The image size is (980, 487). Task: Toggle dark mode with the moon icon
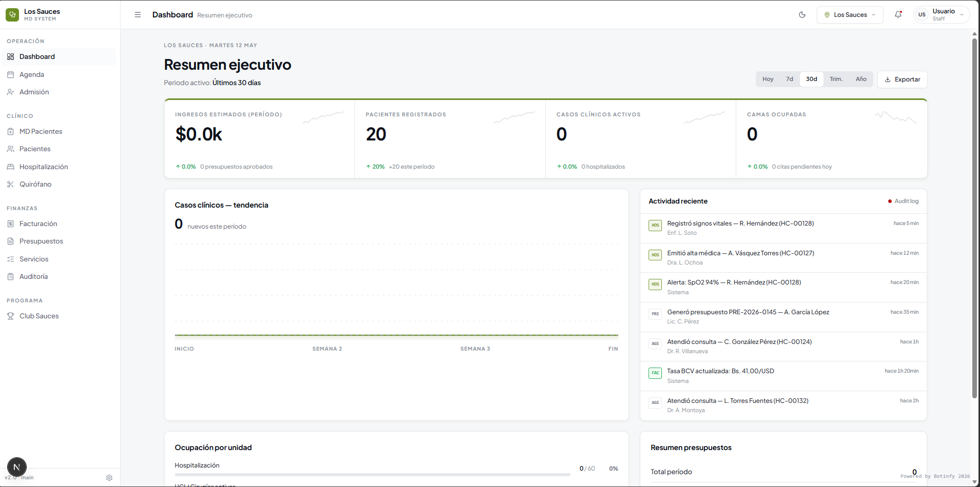click(802, 15)
